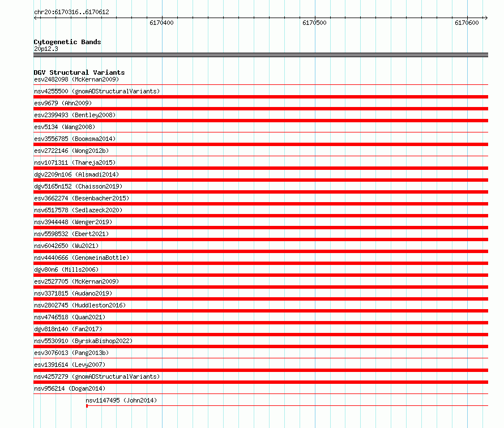Click the 6170600 ruler position
The width and height of the screenshot is (504, 428).
pos(467,23)
